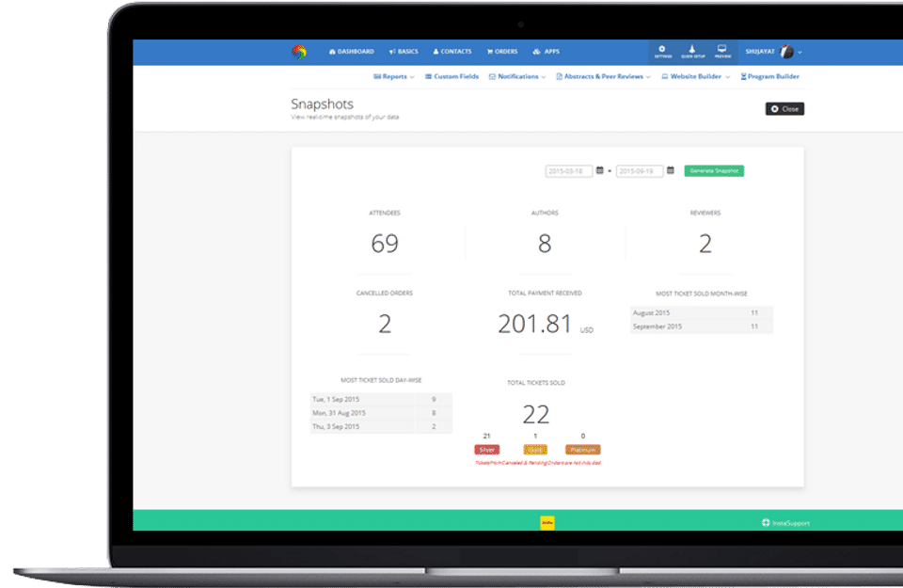
Task: Open the Orders menu item
Action: point(502,51)
